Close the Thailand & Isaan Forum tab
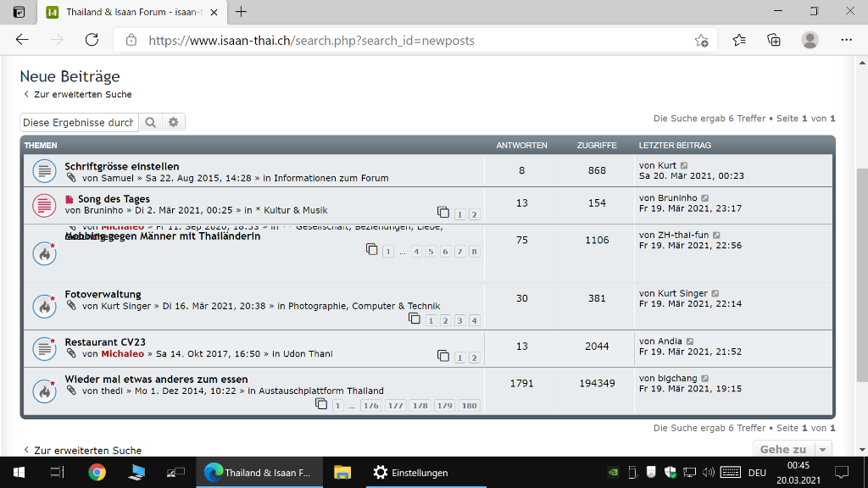Image resolution: width=868 pixels, height=488 pixels. (x=214, y=12)
